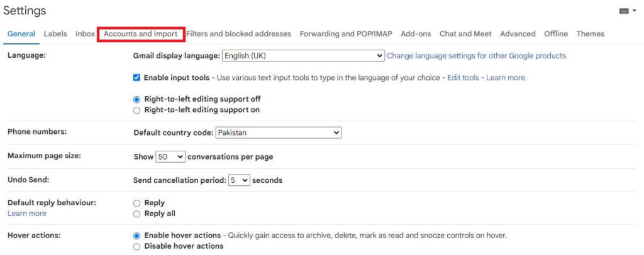The width and height of the screenshot is (644, 255).
Task: Click the Edit tools link
Action: [463, 78]
